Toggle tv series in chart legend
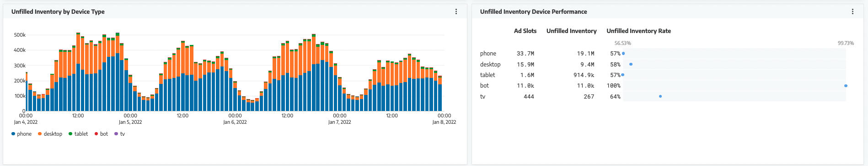Image resolution: width=868 pixels, height=166 pixels. click(120, 134)
